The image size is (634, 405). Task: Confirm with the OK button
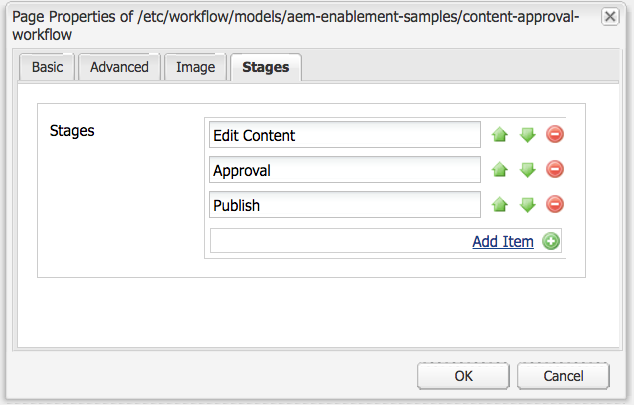463,376
